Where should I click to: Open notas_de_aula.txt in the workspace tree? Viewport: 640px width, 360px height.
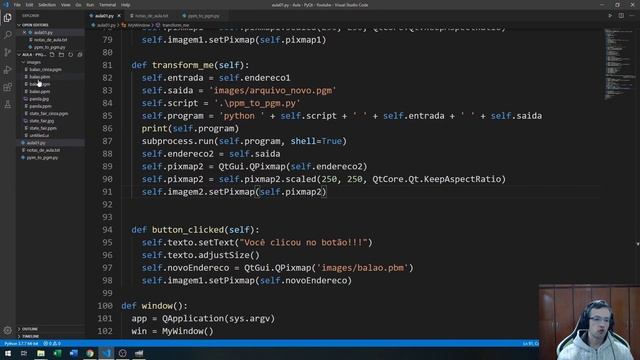pos(43,150)
